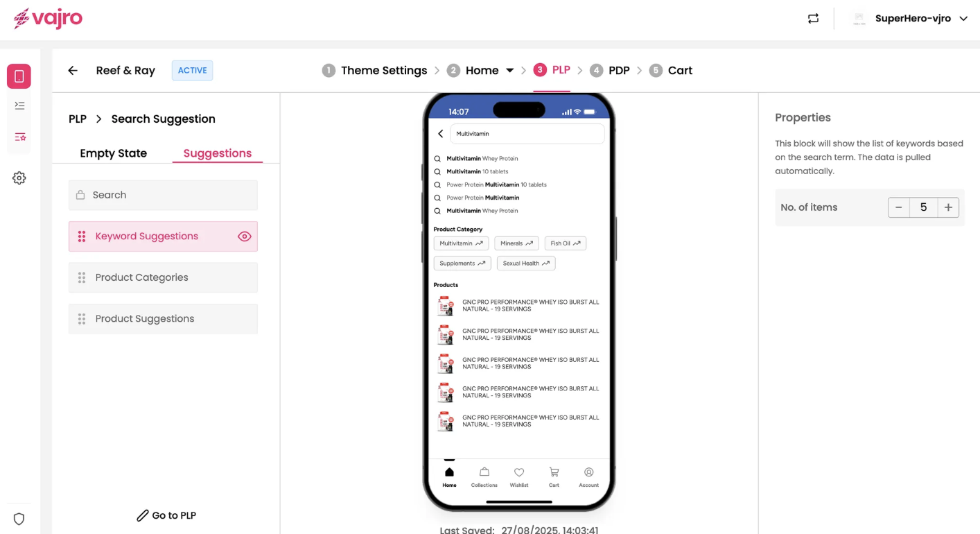
Task: Switch to the Empty State tab
Action: pyautogui.click(x=113, y=153)
